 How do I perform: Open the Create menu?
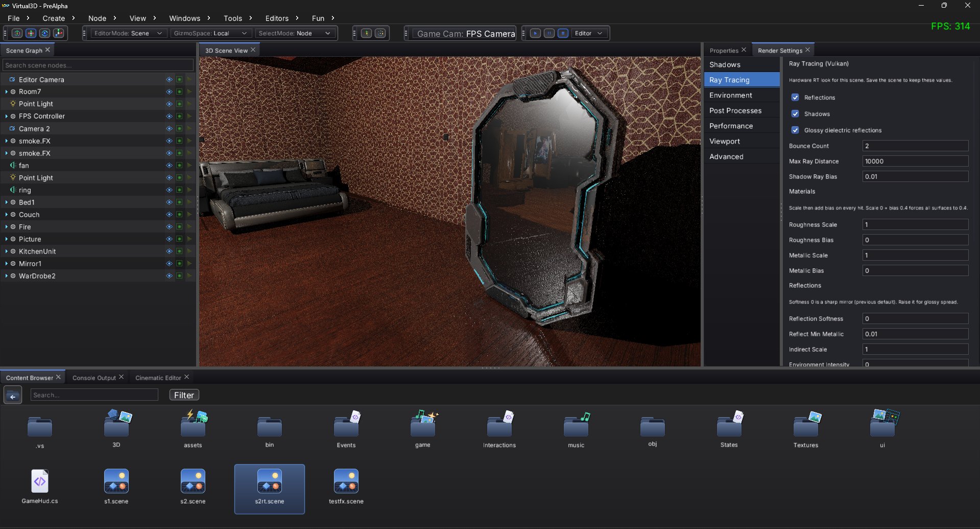point(54,18)
